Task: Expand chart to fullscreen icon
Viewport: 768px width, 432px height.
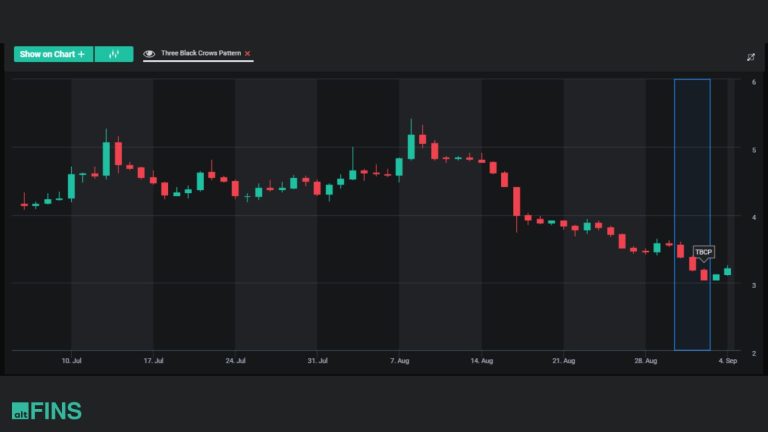Action: point(751,57)
